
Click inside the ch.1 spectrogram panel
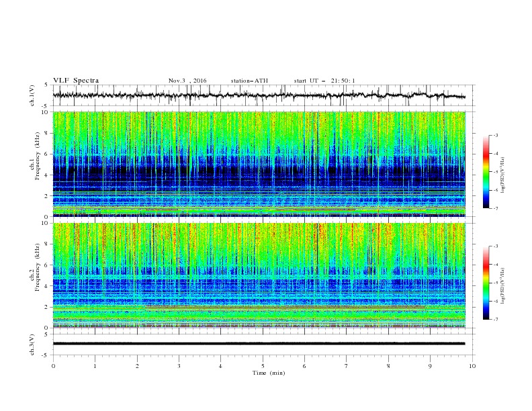tap(259, 164)
